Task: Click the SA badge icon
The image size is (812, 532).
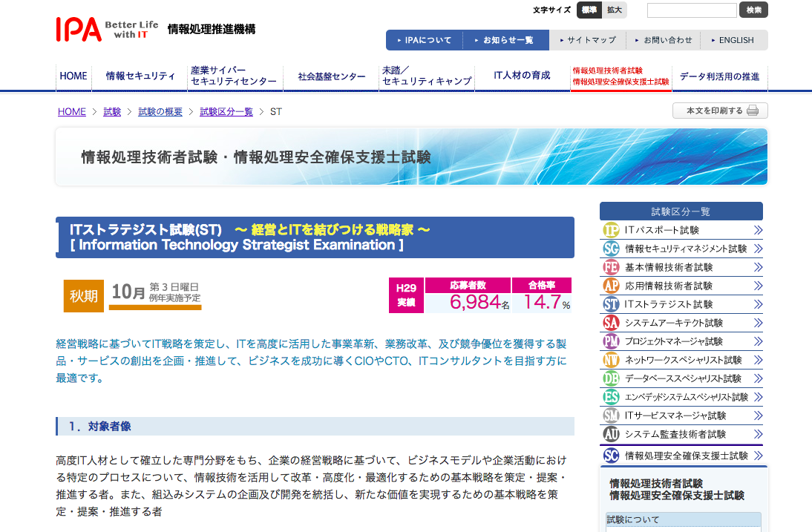Action: tap(611, 323)
